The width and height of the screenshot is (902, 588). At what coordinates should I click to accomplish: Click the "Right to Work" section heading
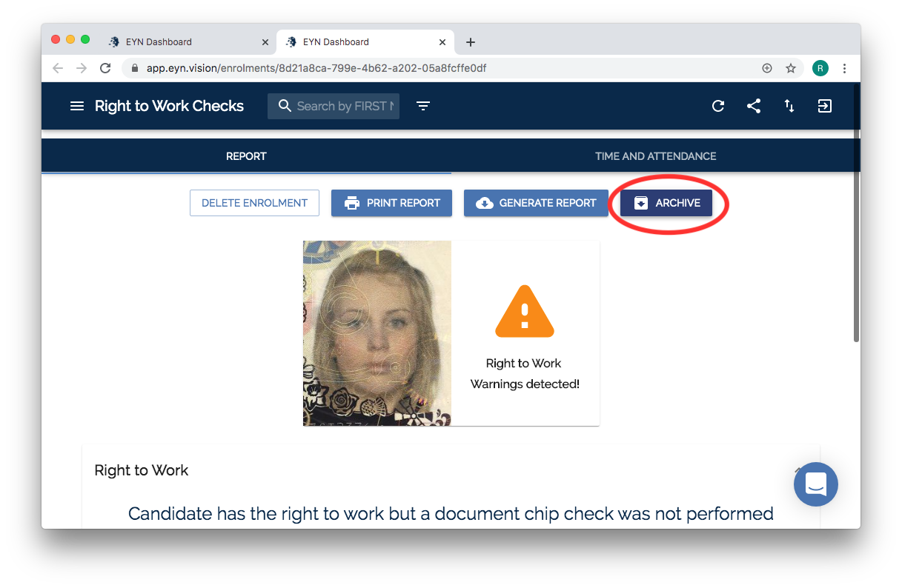coord(142,470)
